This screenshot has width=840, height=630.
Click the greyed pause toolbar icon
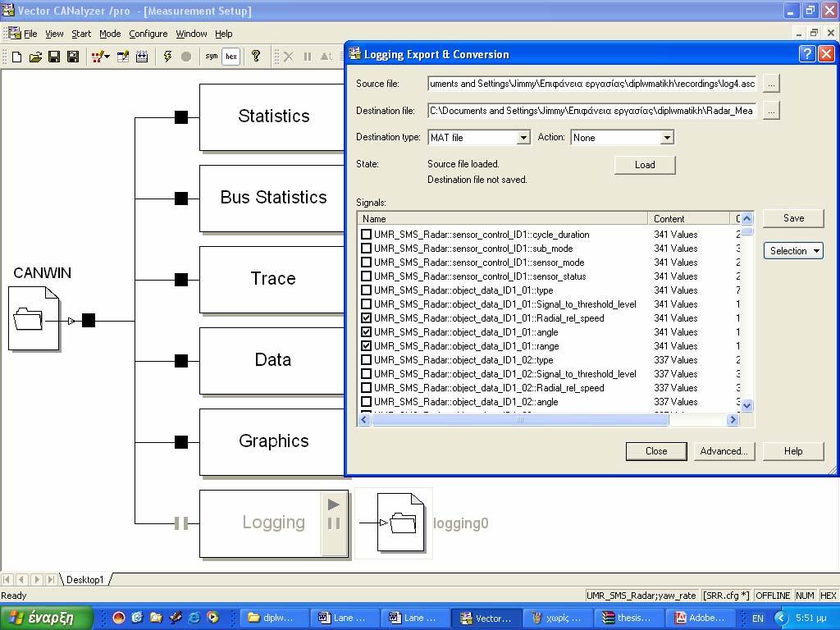[308, 57]
